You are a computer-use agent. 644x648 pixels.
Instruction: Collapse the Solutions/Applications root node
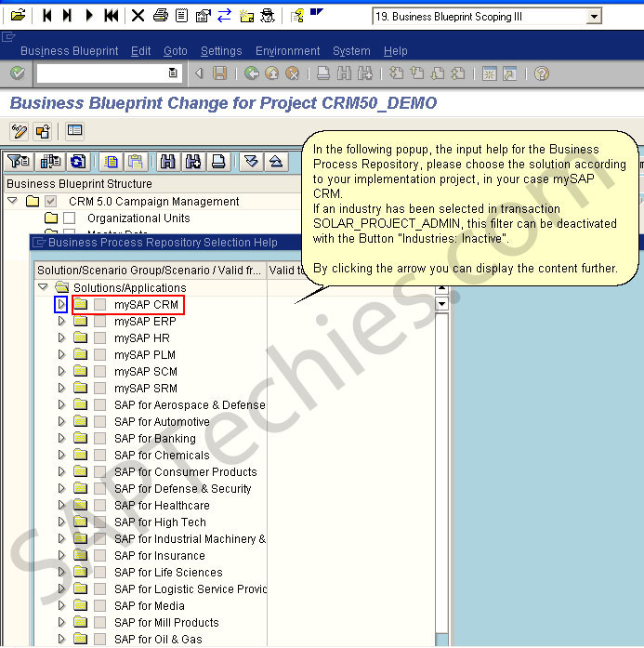43,286
